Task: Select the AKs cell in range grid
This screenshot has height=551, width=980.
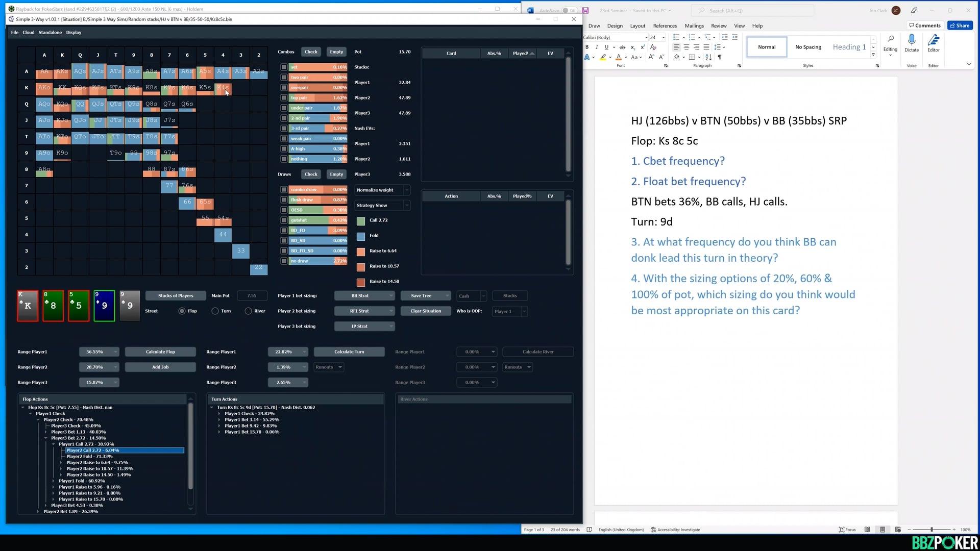Action: click(62, 71)
